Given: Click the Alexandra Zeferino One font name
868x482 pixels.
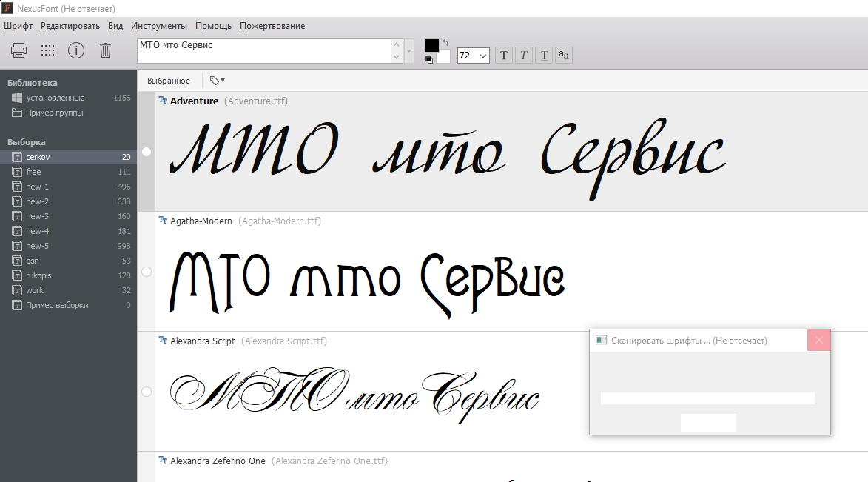Looking at the screenshot, I should 218,461.
